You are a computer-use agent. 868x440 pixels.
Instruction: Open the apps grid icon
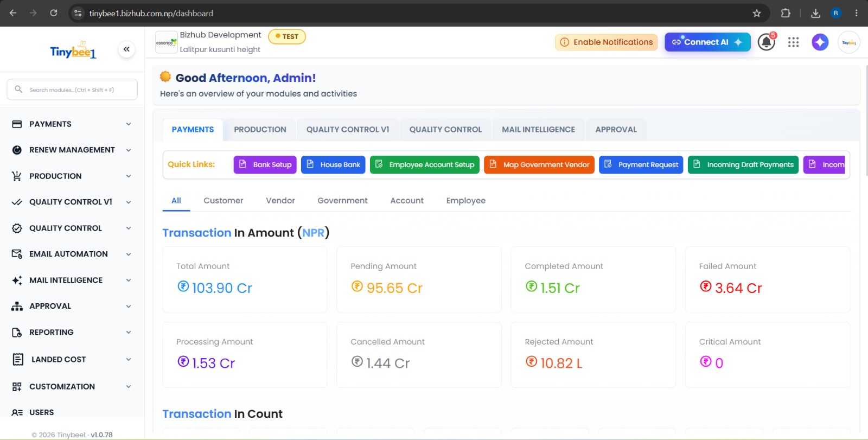pos(793,42)
